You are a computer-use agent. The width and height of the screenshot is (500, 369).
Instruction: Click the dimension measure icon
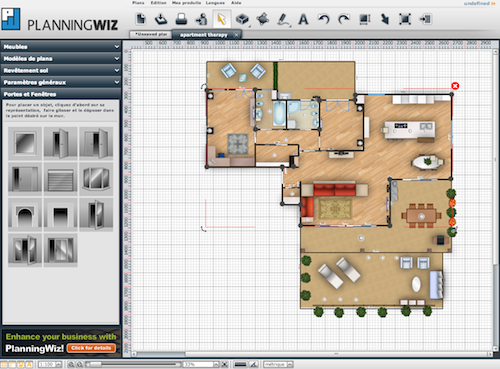pyautogui.click(x=365, y=19)
